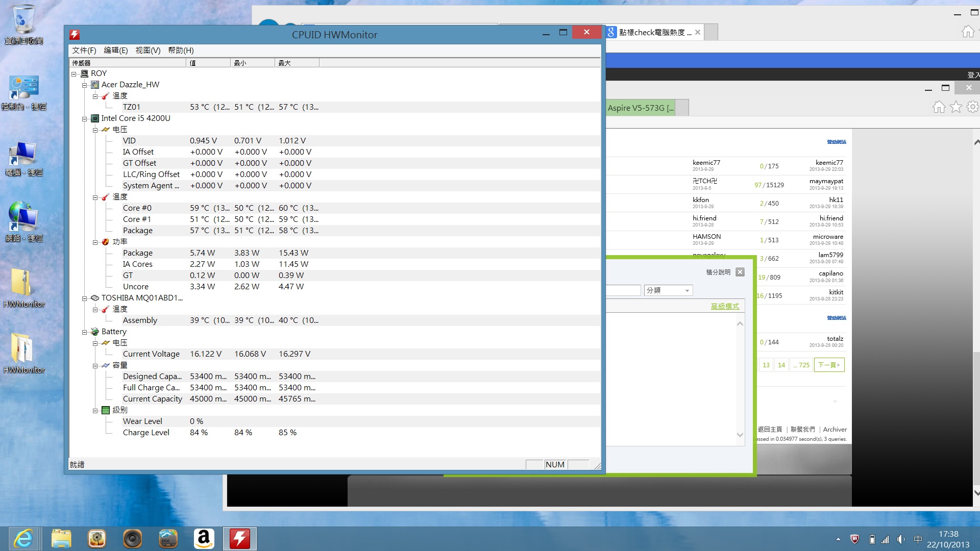Click the battery power tray icon

pos(872,539)
